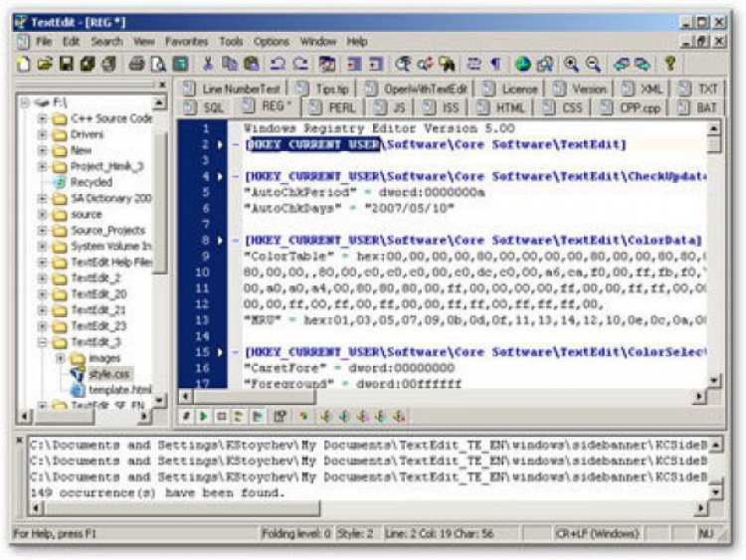746x560 pixels.
Task: Expand the Drivers folder node
Action: (x=43, y=134)
